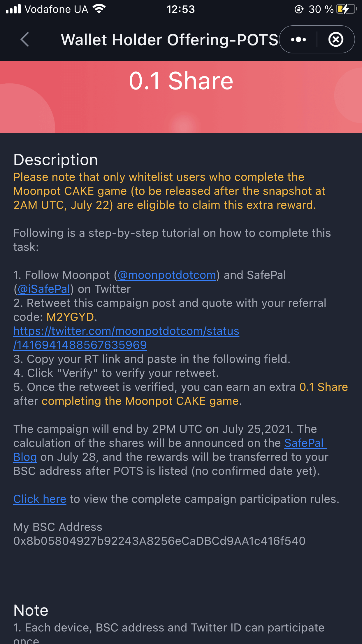Viewport: 362px width, 644px height.
Task: Tap the Description section heading
Action: [56, 160]
